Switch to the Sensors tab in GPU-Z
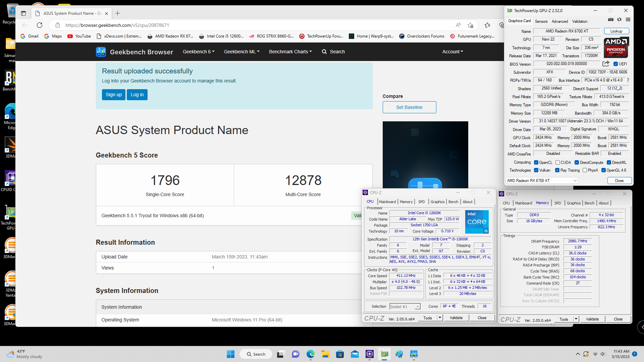The image size is (644, 362). point(541,21)
